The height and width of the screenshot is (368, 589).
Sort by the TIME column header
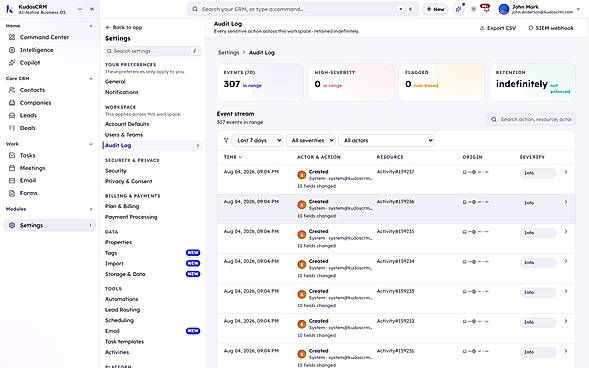click(233, 157)
